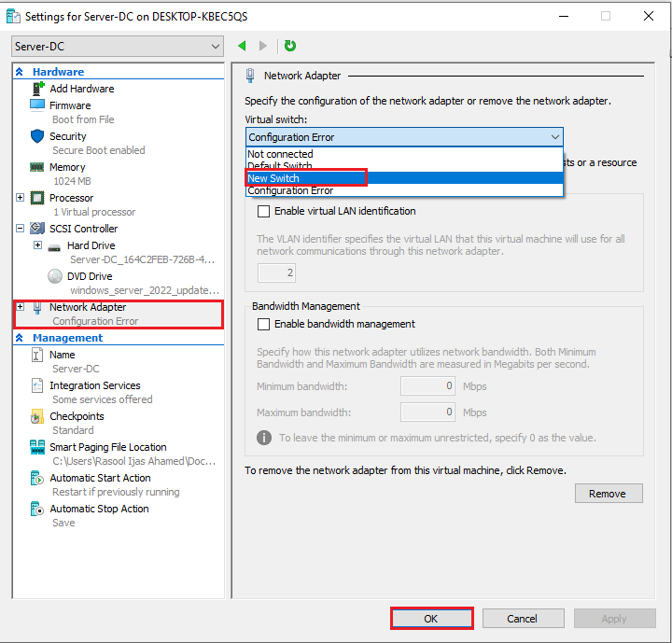Click the Security shield icon

coord(37,136)
